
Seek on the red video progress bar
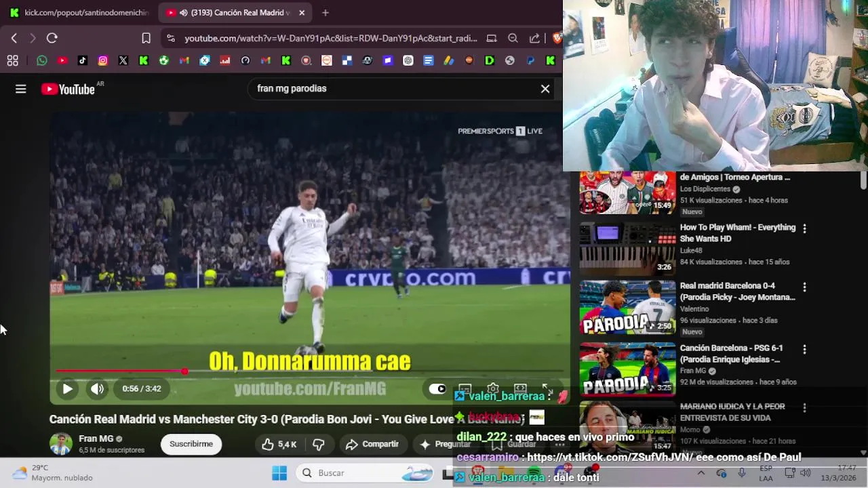[309, 371]
